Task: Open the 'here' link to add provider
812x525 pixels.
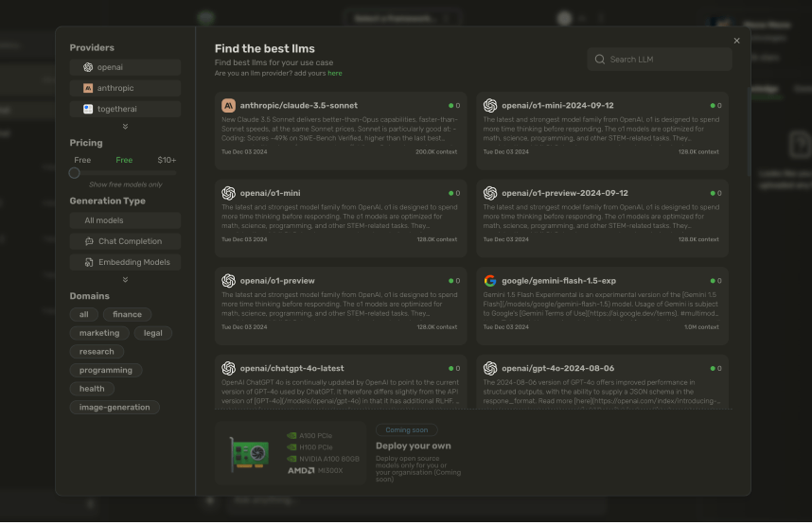Action: coord(334,74)
